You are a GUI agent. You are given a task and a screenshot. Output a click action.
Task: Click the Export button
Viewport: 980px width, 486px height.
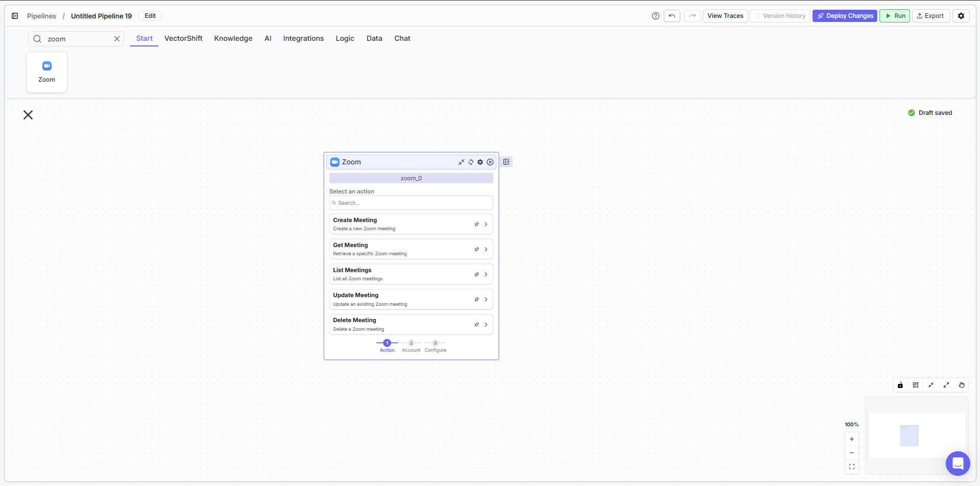click(x=931, y=16)
